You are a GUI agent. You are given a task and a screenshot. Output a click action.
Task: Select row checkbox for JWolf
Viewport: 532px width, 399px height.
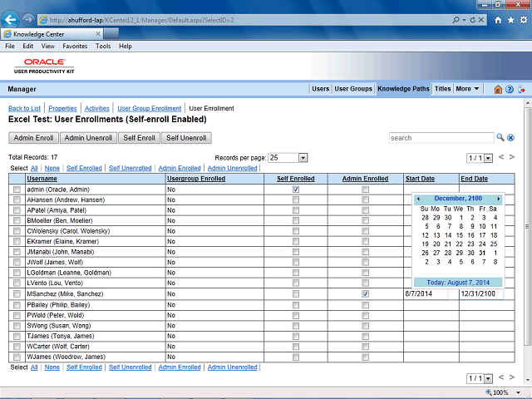[x=17, y=263]
